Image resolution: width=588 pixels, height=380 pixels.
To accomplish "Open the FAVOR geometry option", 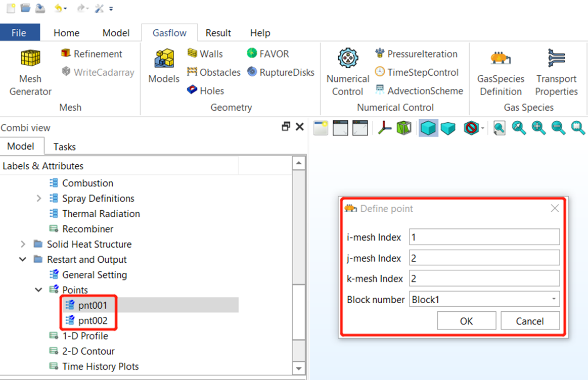I will tap(268, 54).
